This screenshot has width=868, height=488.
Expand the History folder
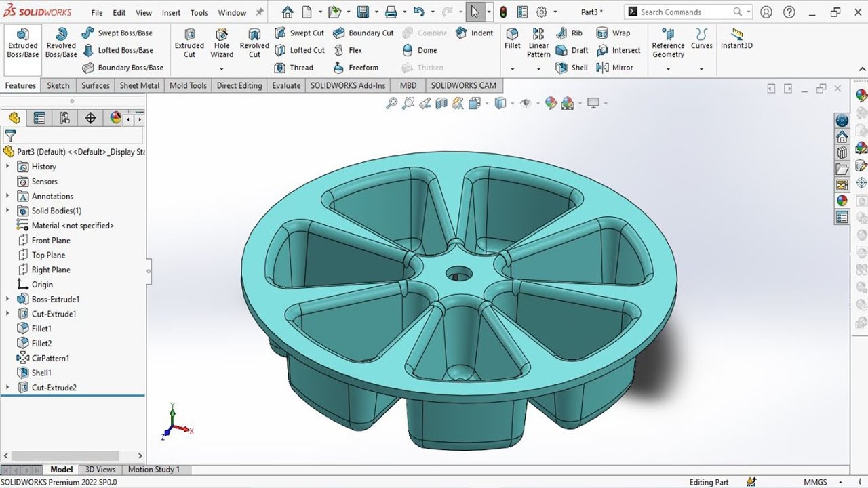[x=7, y=167]
